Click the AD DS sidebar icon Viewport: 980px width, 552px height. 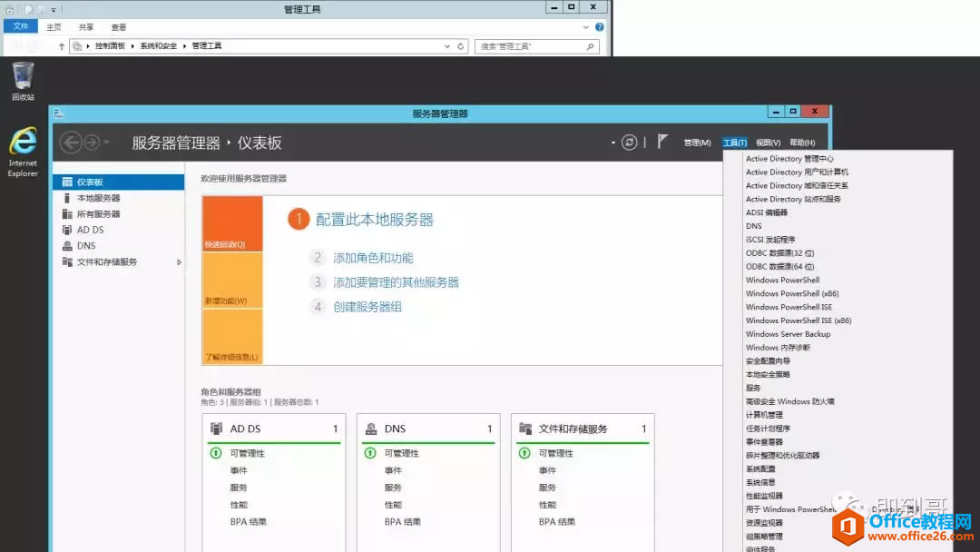(x=67, y=230)
